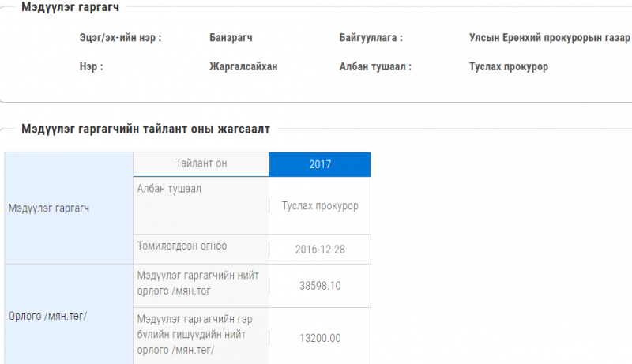Click the 'Мэдүүлэг гаргагч' row header in the table
This screenshot has height=364, width=632.
coord(49,209)
